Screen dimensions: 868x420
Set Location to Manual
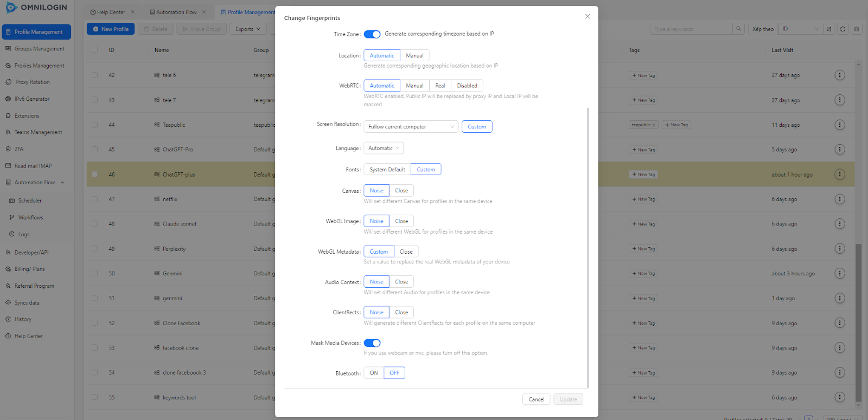(x=414, y=56)
